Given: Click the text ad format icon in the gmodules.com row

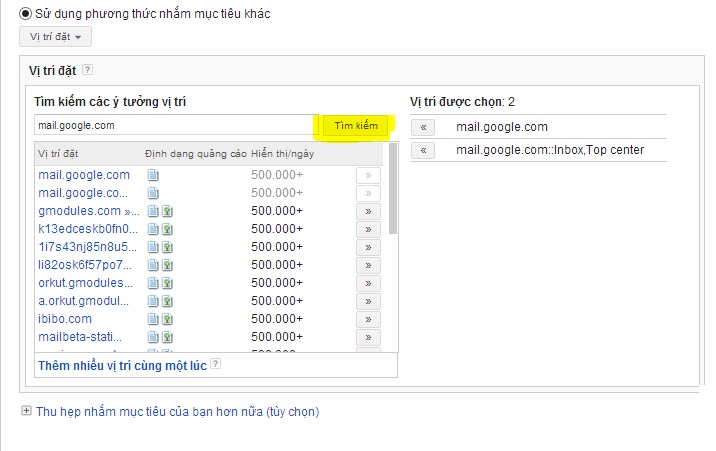Looking at the screenshot, I should click(153, 211).
